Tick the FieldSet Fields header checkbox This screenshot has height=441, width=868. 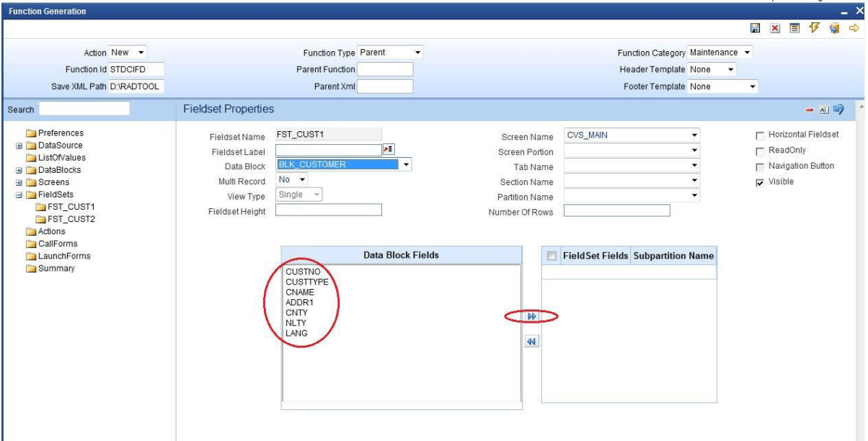(552, 256)
